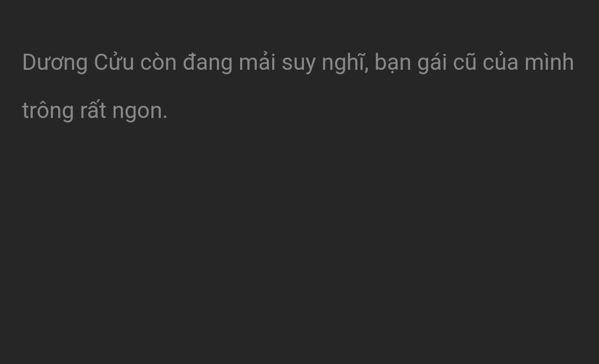Tap the word "của" in the paragraph
Image resolution: width=599 pixels, height=364 pixels.
click(500, 62)
